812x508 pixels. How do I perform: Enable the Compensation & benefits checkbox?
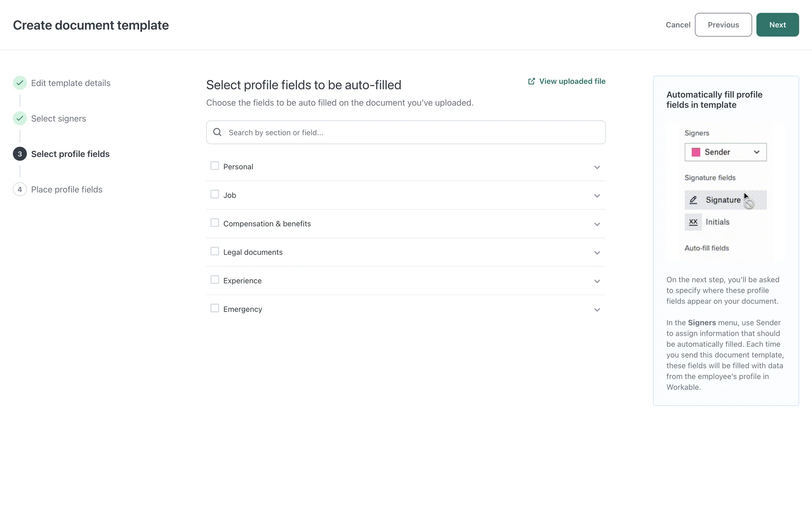(x=215, y=223)
